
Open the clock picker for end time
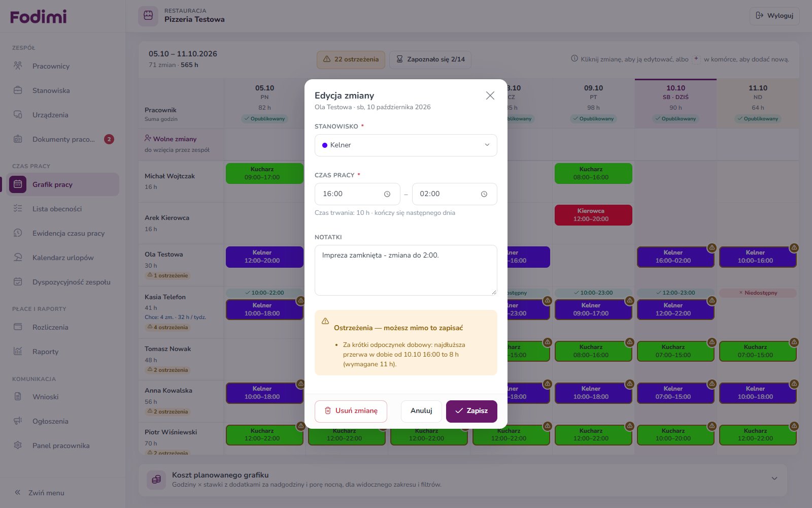[484, 194]
